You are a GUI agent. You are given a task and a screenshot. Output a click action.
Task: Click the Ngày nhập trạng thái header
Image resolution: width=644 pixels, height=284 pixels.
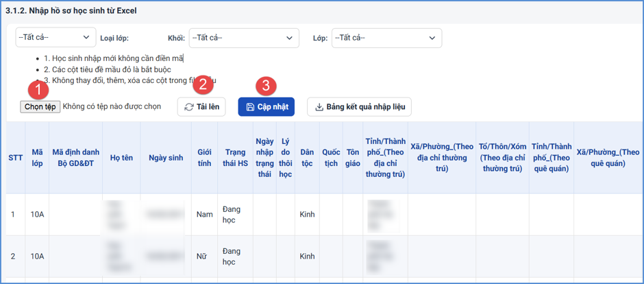(x=264, y=158)
